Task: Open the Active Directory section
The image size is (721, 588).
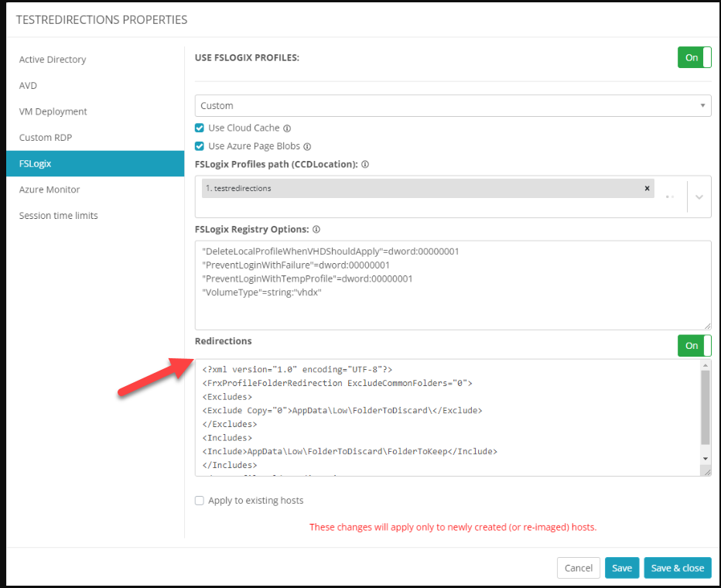Action: pyautogui.click(x=53, y=60)
